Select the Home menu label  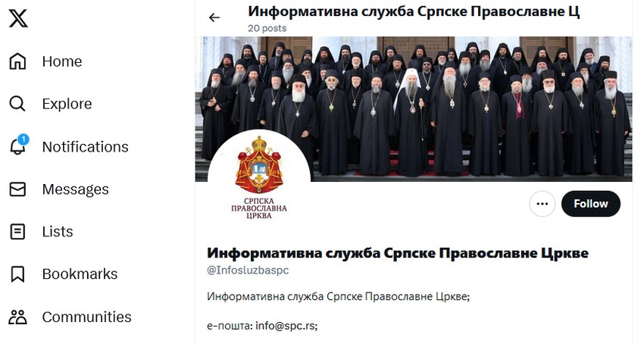62,61
